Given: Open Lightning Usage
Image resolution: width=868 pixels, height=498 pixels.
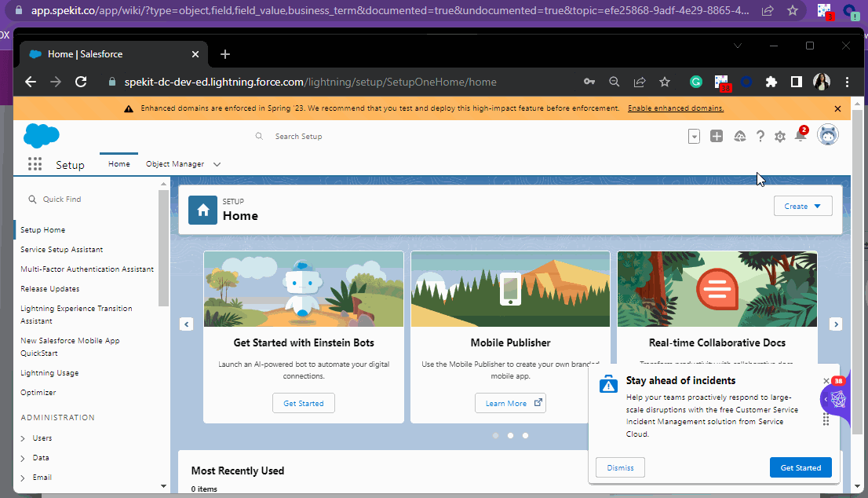Looking at the screenshot, I should point(49,373).
